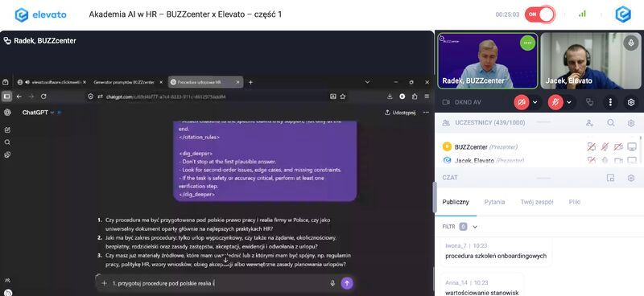Open Uczestnicy panel settings gear
Screen dimensions: 644x296
click(631, 123)
